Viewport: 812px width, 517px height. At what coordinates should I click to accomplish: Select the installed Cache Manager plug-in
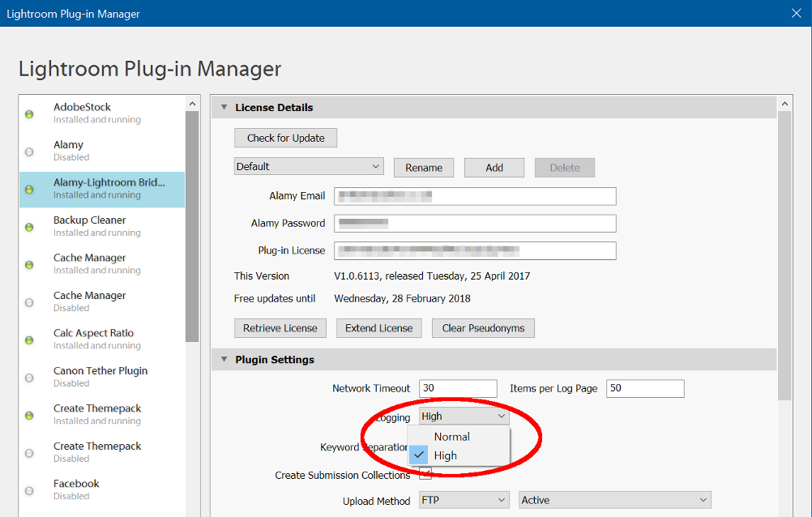pyautogui.click(x=102, y=264)
